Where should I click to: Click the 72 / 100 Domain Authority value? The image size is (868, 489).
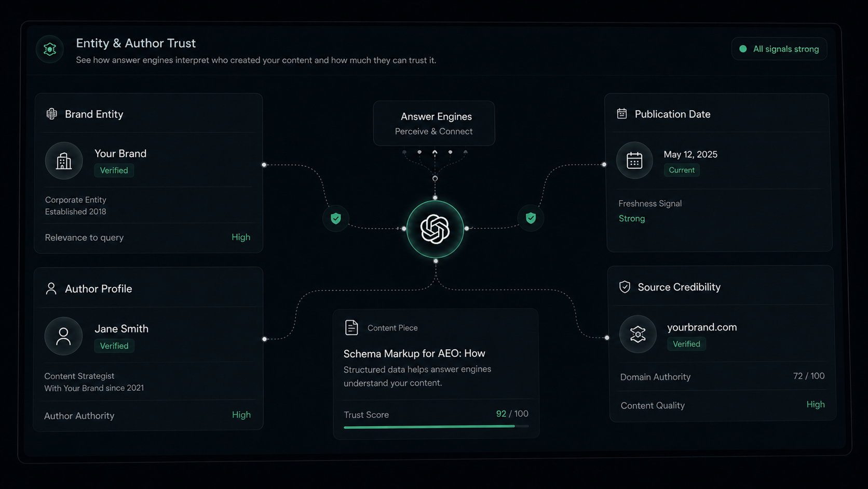tap(809, 376)
